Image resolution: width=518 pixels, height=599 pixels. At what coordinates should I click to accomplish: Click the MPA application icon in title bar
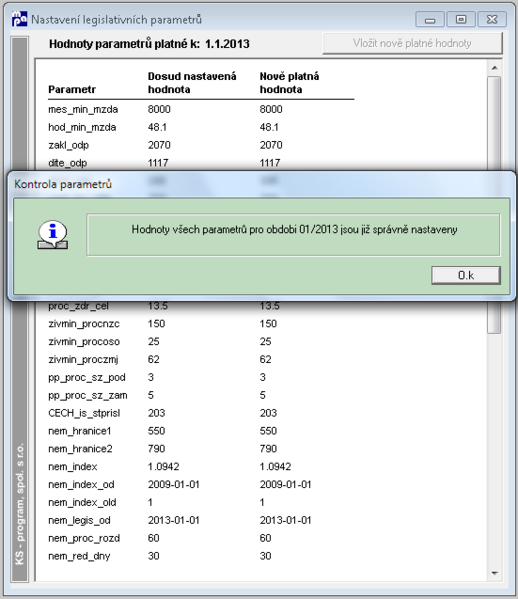tap(19, 19)
